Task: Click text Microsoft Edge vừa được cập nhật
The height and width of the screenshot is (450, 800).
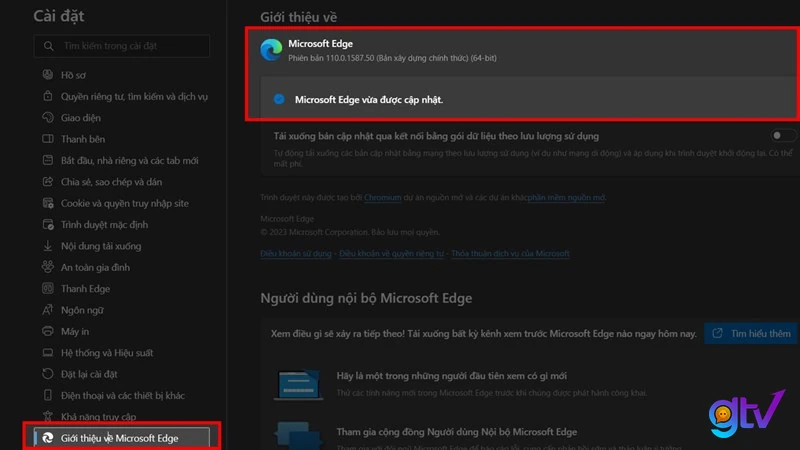Action: point(369,99)
